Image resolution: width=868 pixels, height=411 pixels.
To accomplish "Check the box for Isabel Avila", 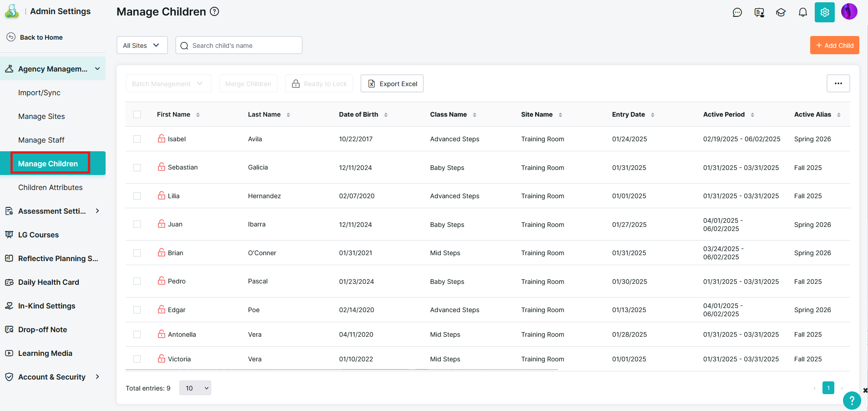I will pos(137,139).
